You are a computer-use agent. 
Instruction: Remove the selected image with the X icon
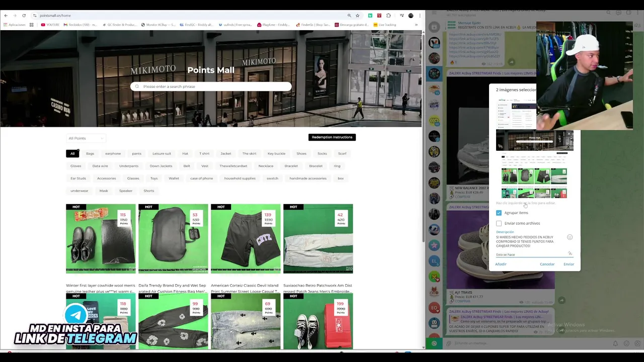[569, 134]
